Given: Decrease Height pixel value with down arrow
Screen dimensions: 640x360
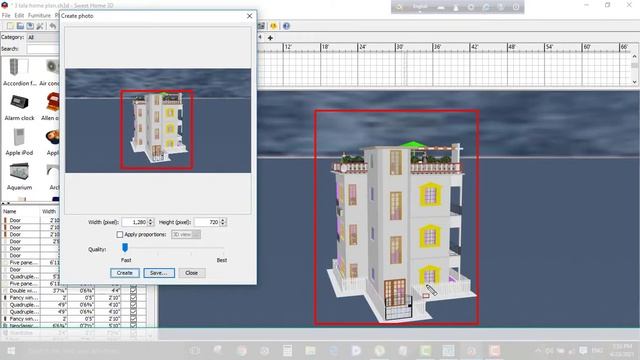Looking at the screenshot, I should (x=223, y=224).
